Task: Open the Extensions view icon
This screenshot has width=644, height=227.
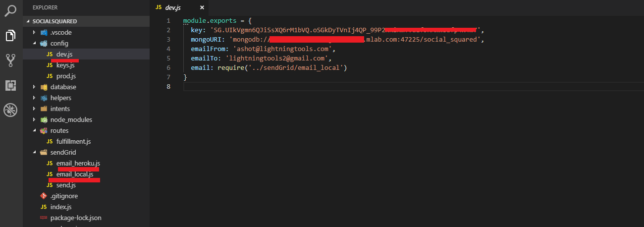Action: pyautogui.click(x=11, y=85)
